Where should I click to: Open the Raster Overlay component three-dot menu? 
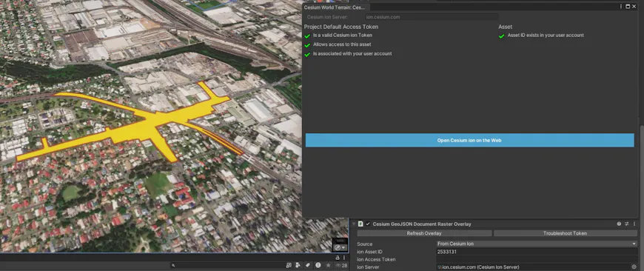pyautogui.click(x=634, y=224)
